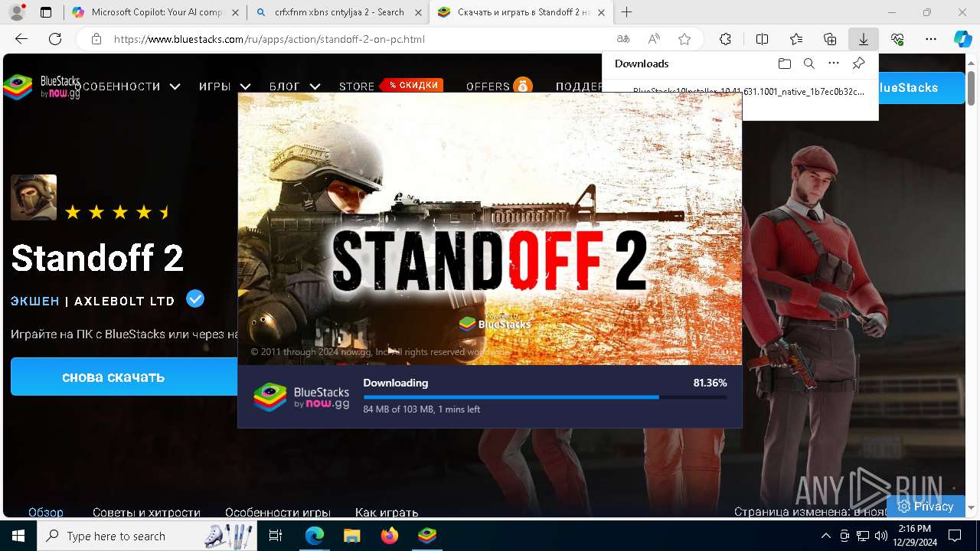Open File Explorer from the taskbar
Screen dimensions: 980x551
click(351, 536)
